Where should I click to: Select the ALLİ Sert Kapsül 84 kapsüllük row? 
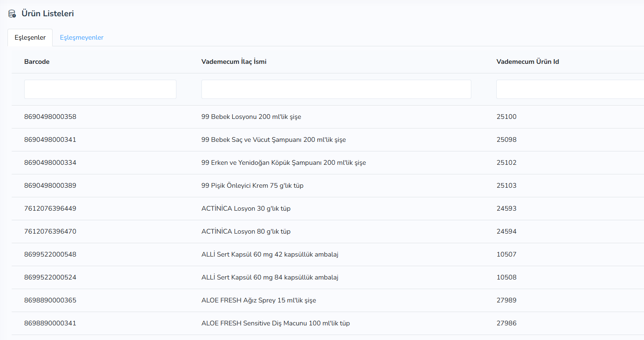click(328, 277)
